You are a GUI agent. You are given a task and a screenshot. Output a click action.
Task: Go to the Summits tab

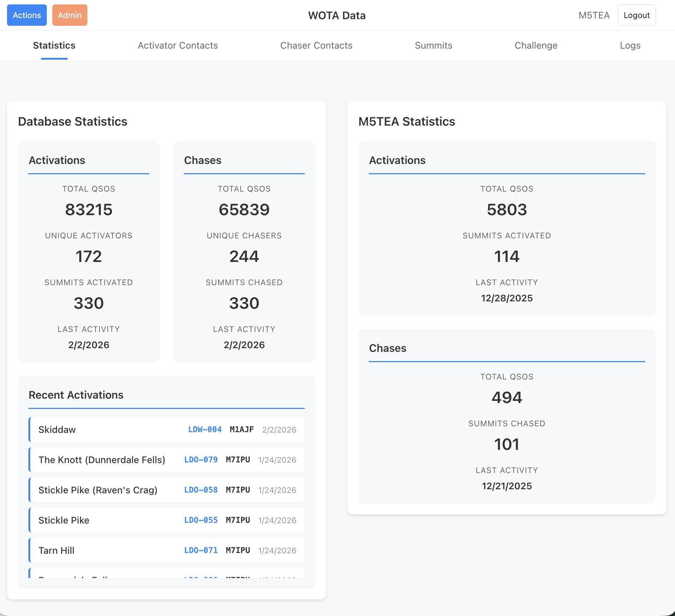433,45
